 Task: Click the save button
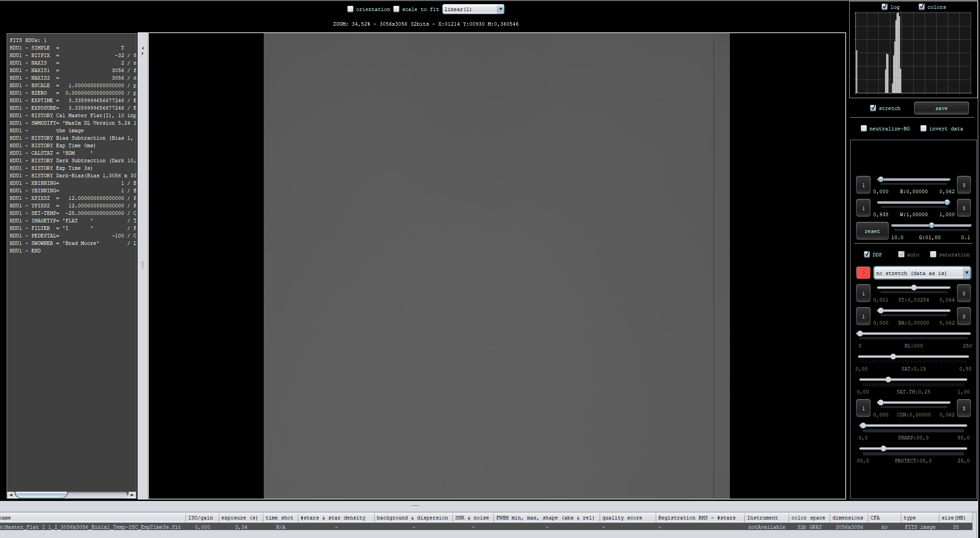coord(941,108)
